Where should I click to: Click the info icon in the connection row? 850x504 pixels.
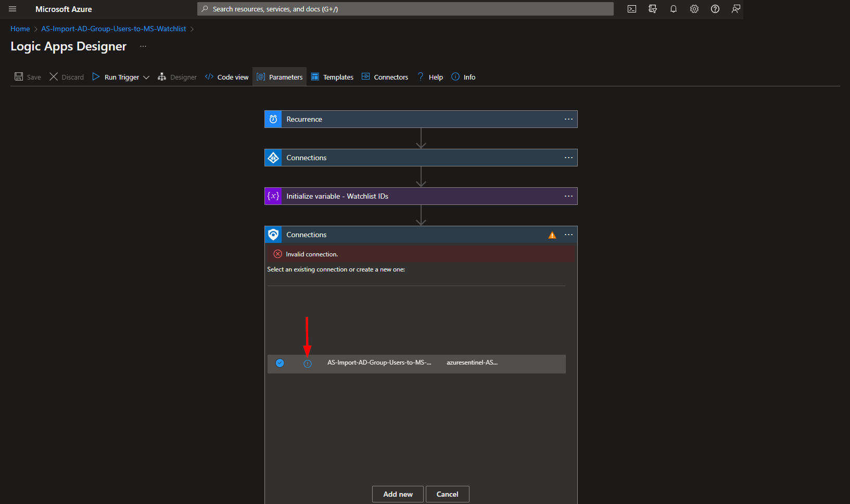[x=308, y=364]
